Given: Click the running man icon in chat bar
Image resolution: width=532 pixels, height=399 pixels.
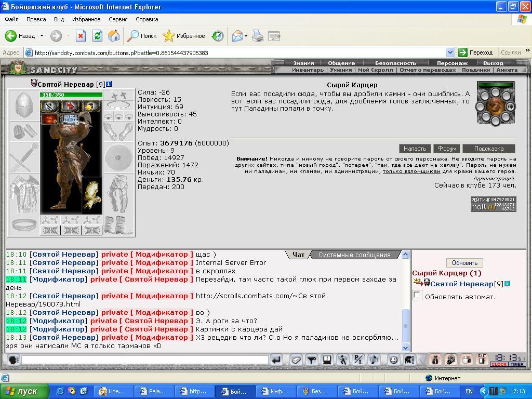Looking at the screenshot, I should pos(343,360).
